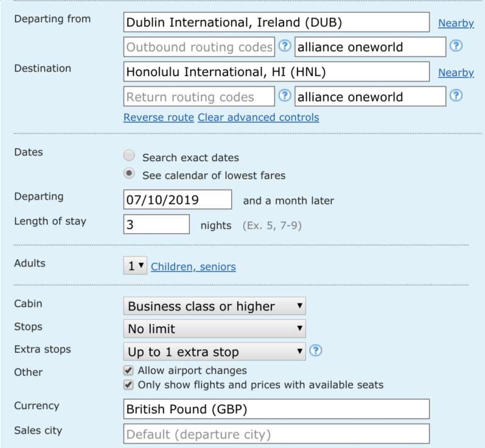Click the Reverse route link
This screenshot has height=448, width=485.
(x=159, y=117)
